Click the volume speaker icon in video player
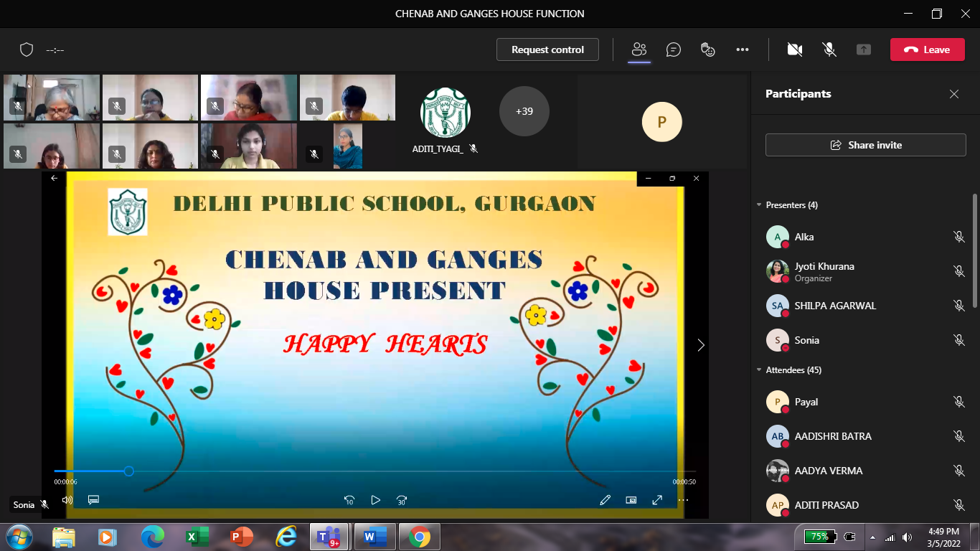 coord(67,500)
